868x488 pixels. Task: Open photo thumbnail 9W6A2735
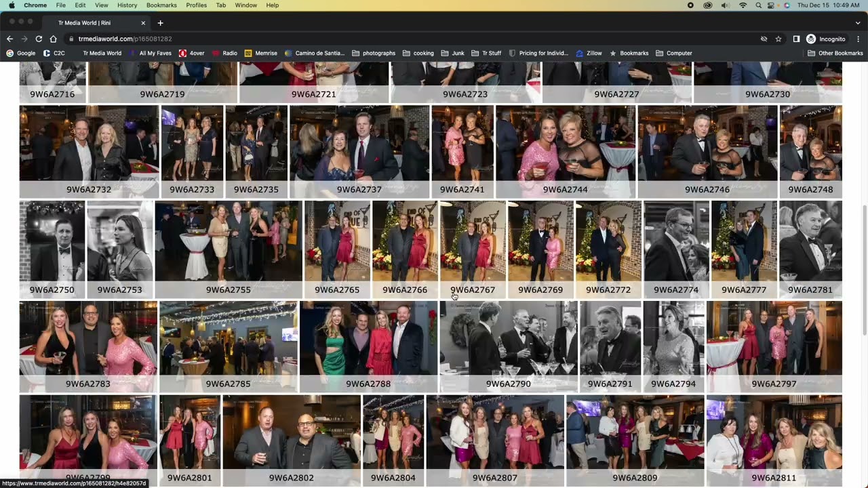(x=256, y=151)
